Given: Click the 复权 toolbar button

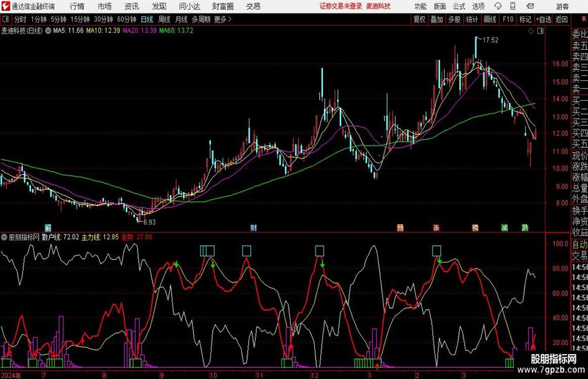Looking at the screenshot, I should (419, 19).
